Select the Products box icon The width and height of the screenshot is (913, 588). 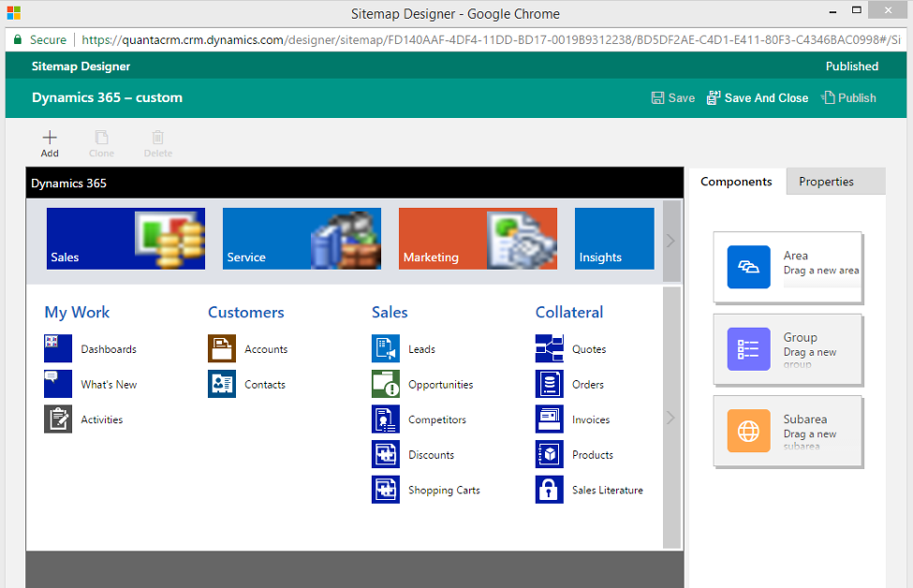[550, 455]
